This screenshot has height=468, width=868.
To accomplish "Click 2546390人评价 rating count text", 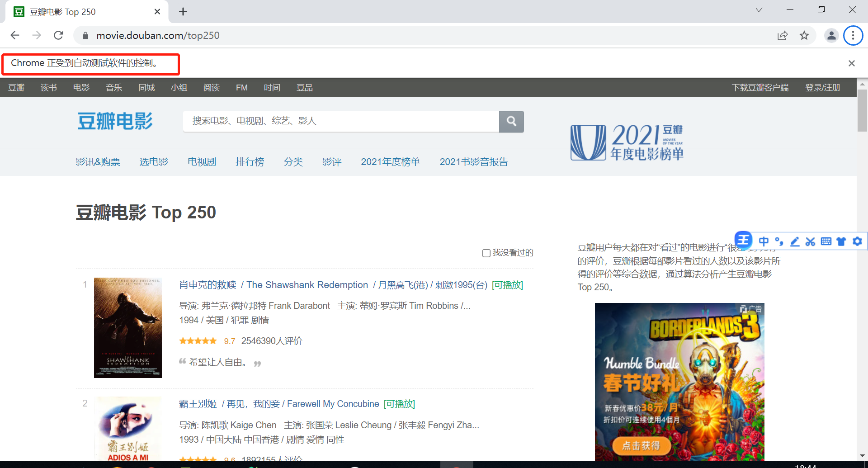I will (272, 341).
